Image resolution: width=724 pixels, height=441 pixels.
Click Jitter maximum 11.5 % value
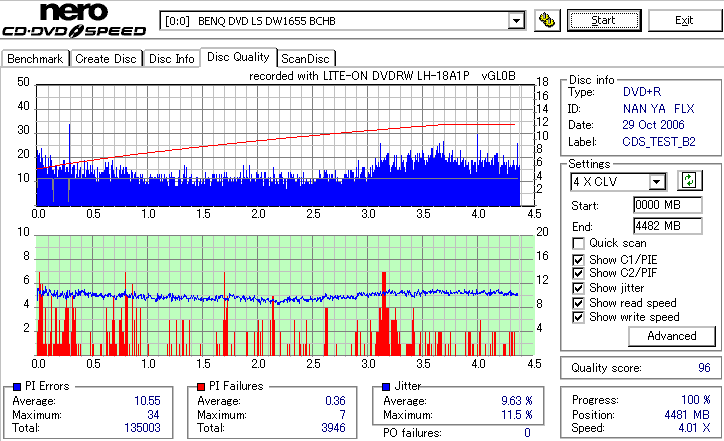click(517, 415)
